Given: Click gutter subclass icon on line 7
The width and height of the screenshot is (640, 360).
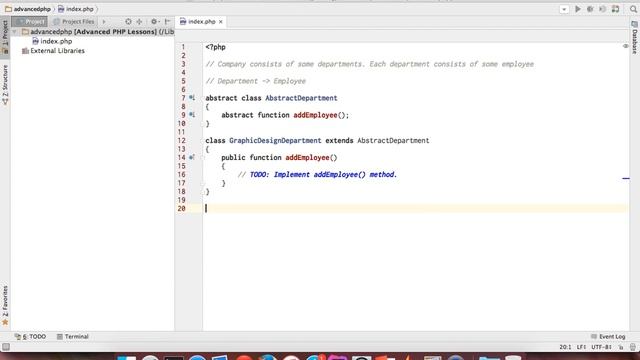Looking at the screenshot, I should coord(192,98).
